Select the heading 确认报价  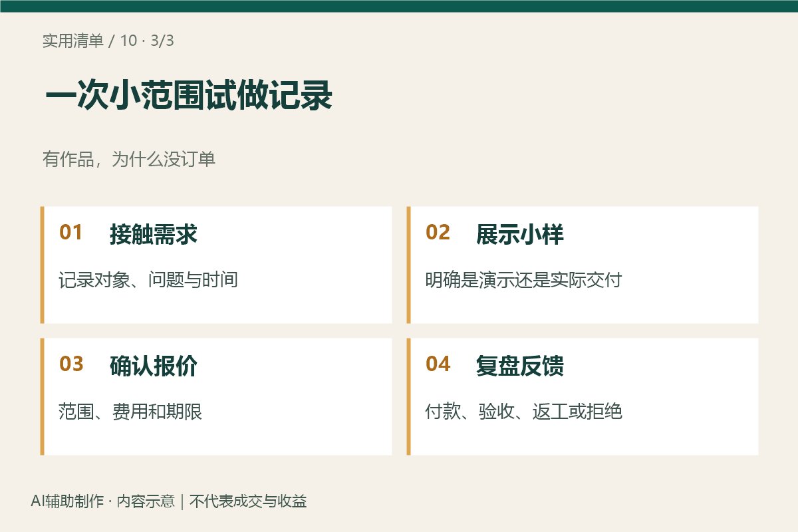pyautogui.click(x=154, y=366)
